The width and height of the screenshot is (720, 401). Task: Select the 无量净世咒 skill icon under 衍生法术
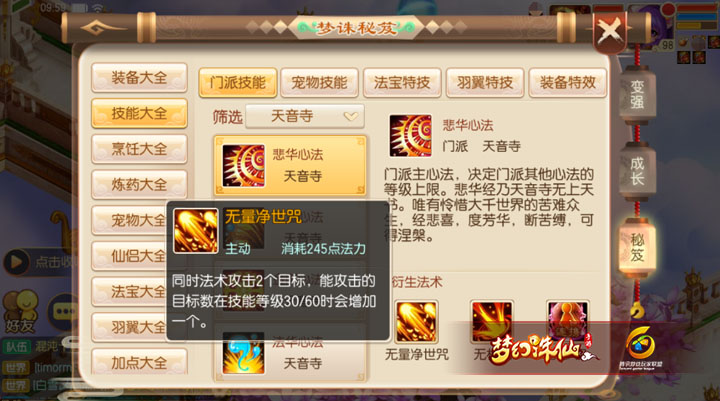(x=416, y=322)
